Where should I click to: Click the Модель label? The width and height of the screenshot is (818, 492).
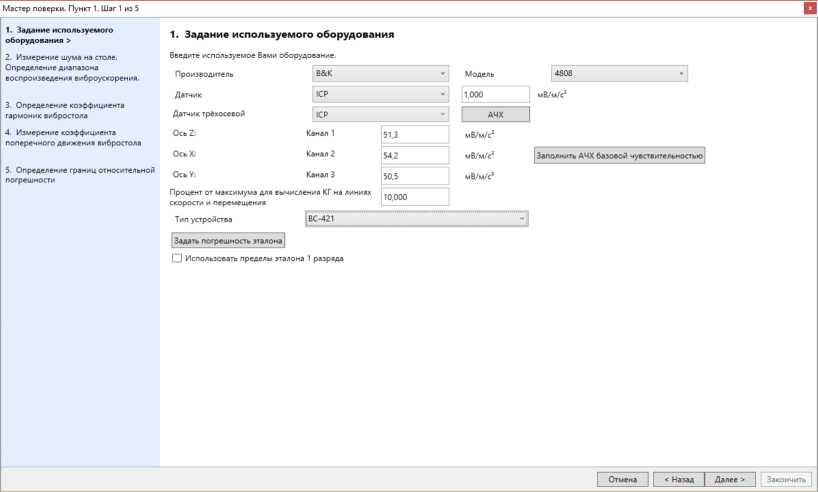[x=479, y=74]
